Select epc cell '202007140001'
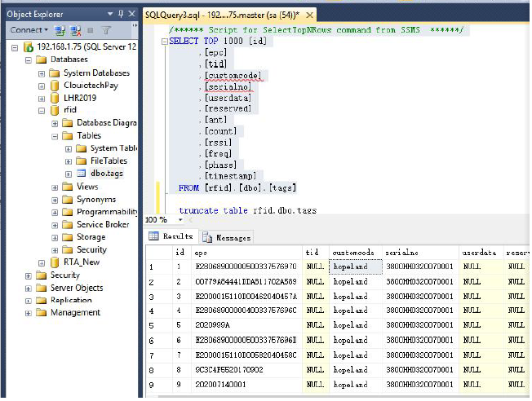 [247, 385]
